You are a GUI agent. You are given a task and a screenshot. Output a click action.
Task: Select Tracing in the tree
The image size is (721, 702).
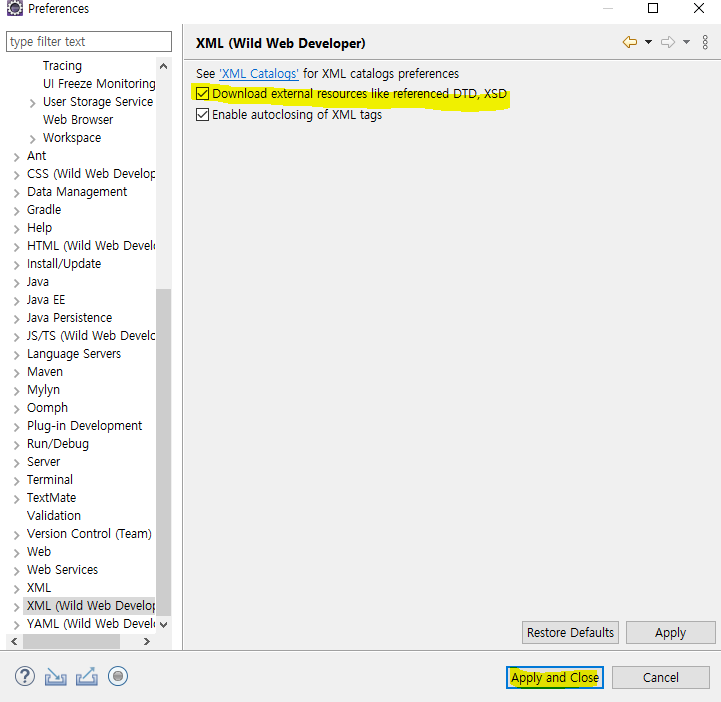click(62, 66)
